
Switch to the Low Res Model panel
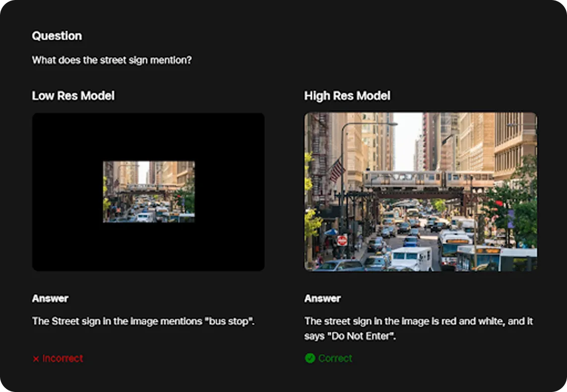pyautogui.click(x=73, y=95)
